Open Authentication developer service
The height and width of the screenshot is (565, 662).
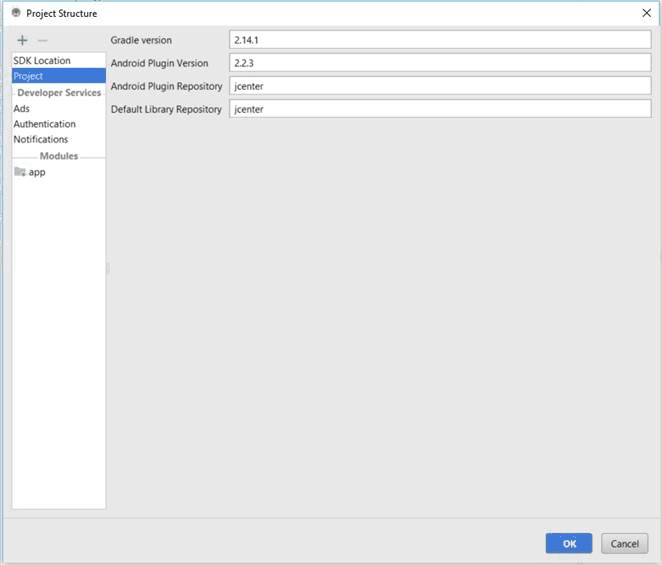tap(59, 124)
